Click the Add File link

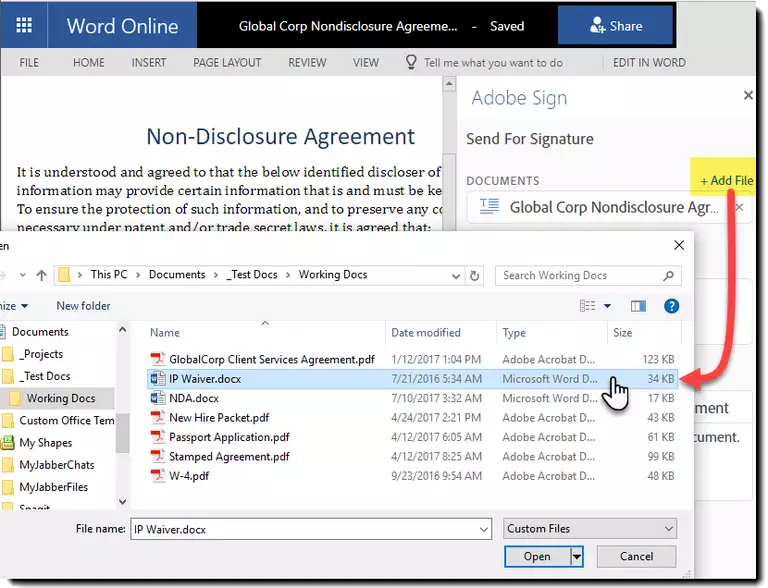point(726,181)
